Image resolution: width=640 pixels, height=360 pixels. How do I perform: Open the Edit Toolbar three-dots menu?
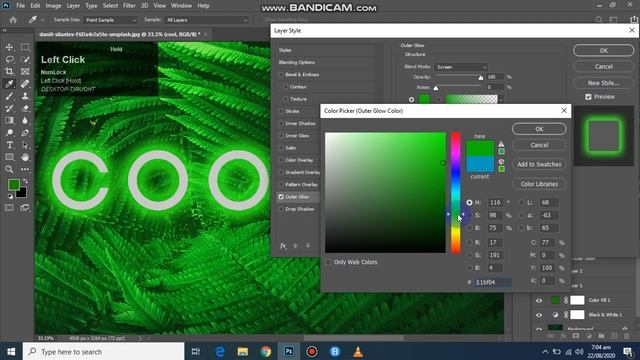(25, 169)
